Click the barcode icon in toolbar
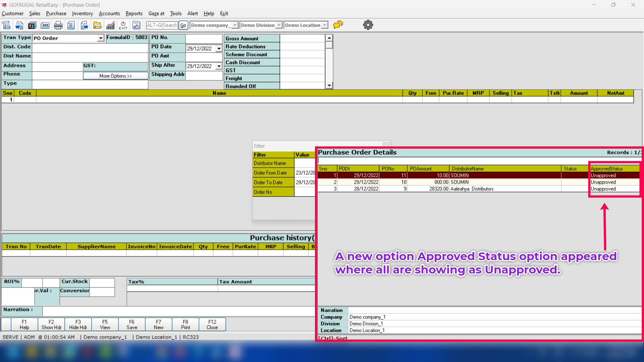 click(45, 25)
